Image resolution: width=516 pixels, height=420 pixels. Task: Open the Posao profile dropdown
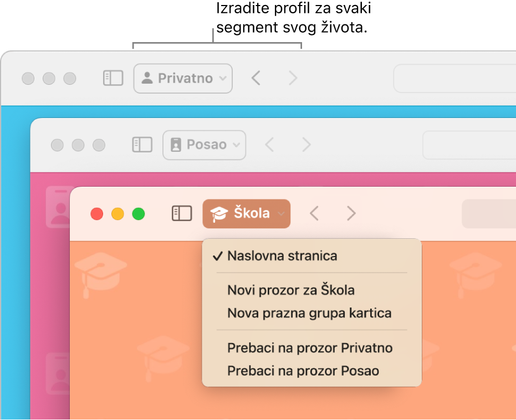click(204, 145)
